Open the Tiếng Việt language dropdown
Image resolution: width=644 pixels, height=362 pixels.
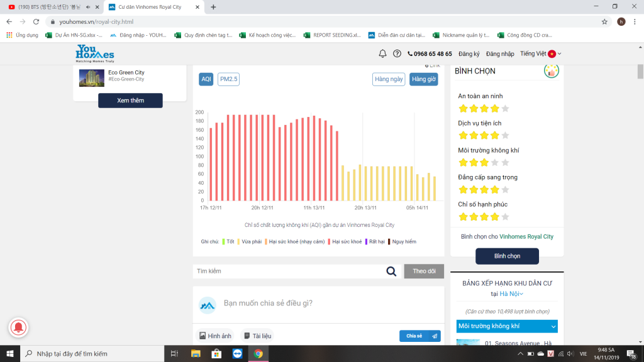click(x=540, y=54)
